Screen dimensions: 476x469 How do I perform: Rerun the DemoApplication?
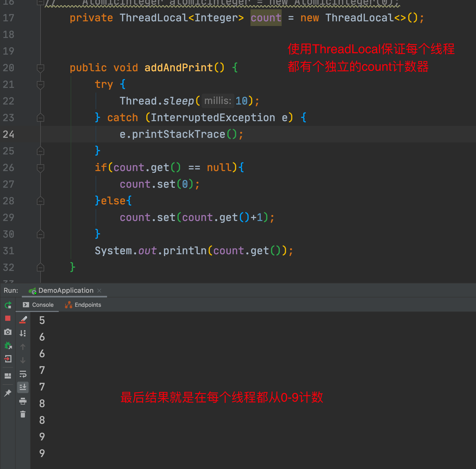click(x=8, y=305)
